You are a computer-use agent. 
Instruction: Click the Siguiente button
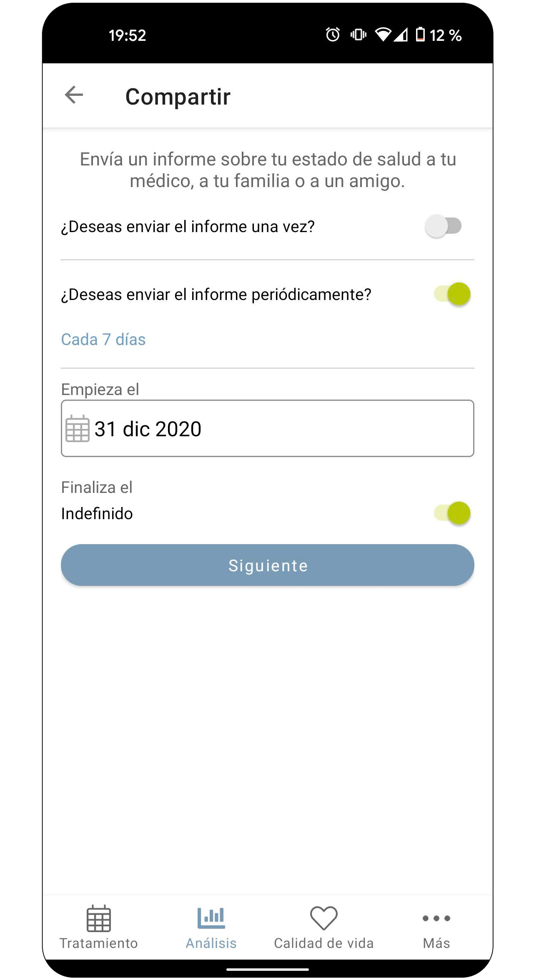click(x=268, y=565)
